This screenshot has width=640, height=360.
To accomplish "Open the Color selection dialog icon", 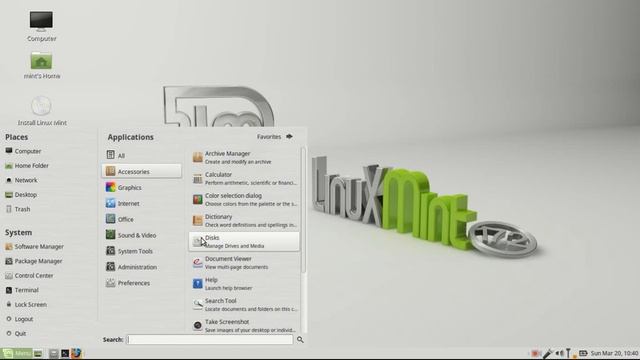I will pyautogui.click(x=198, y=200).
